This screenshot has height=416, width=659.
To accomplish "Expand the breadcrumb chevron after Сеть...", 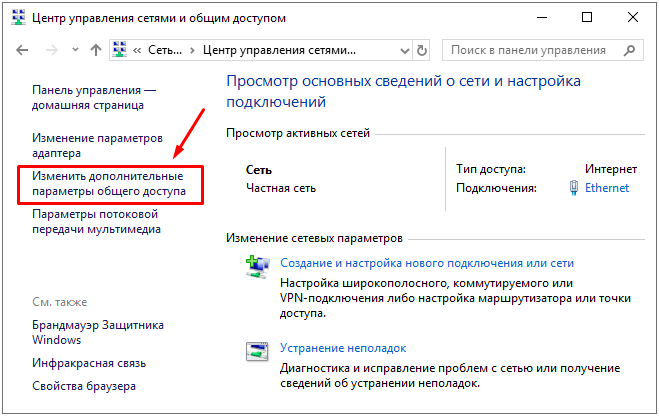I will coord(192,51).
